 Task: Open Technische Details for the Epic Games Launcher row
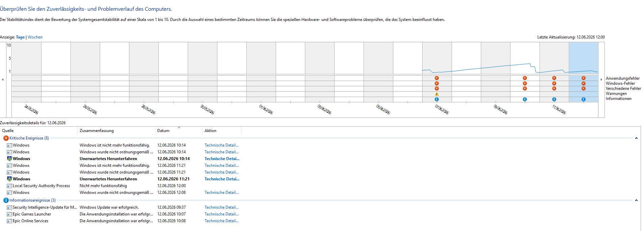point(221,214)
